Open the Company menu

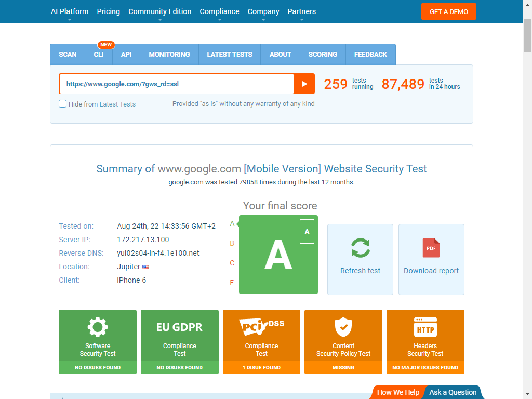[263, 11]
